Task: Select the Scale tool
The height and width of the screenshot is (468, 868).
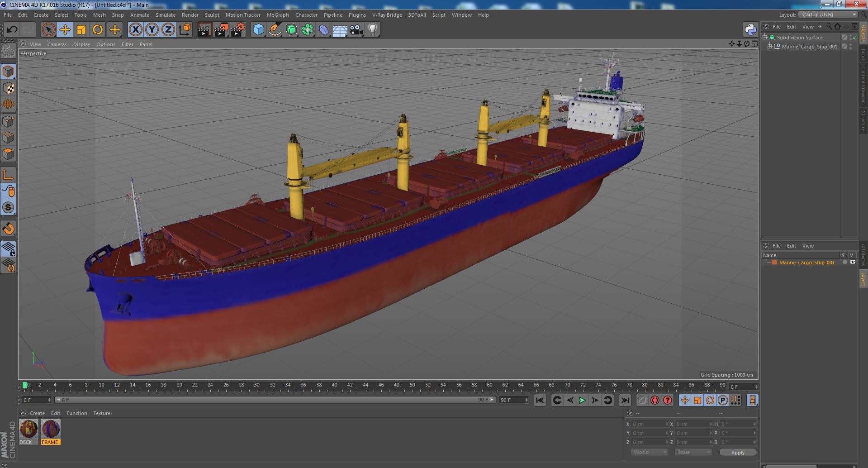Action: click(81, 30)
